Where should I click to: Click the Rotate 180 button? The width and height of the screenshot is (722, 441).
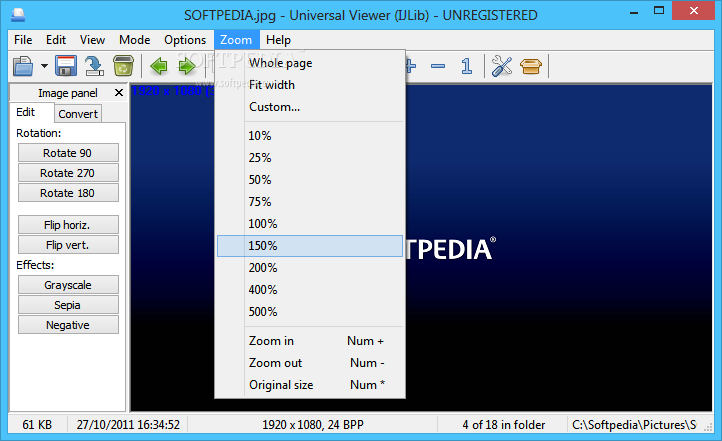click(68, 193)
